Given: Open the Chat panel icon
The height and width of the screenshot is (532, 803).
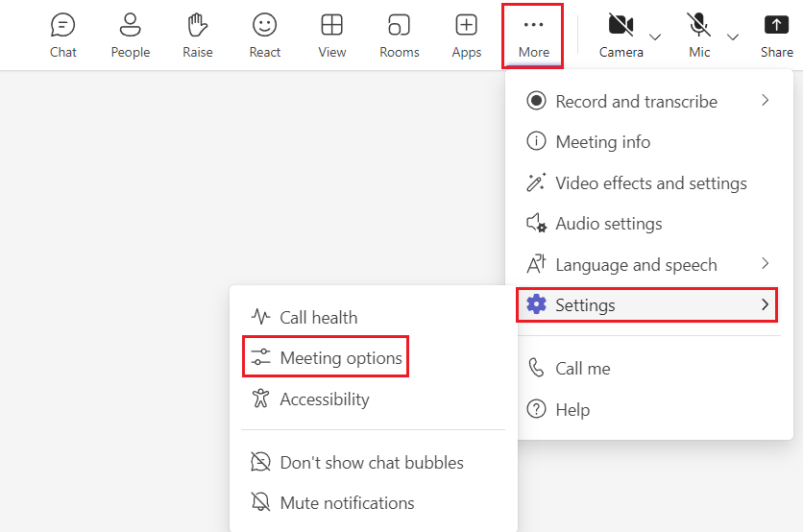Looking at the screenshot, I should click(x=63, y=35).
